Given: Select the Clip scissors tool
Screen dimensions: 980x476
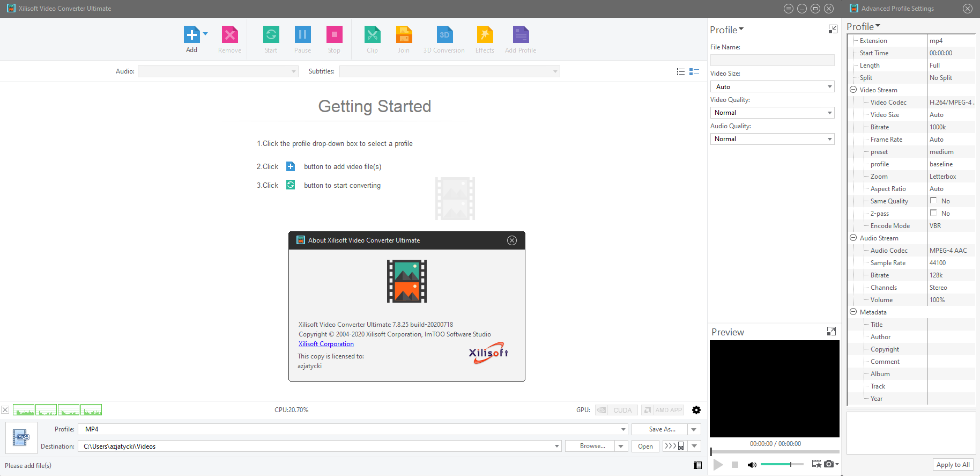Looking at the screenshot, I should coord(372,35).
